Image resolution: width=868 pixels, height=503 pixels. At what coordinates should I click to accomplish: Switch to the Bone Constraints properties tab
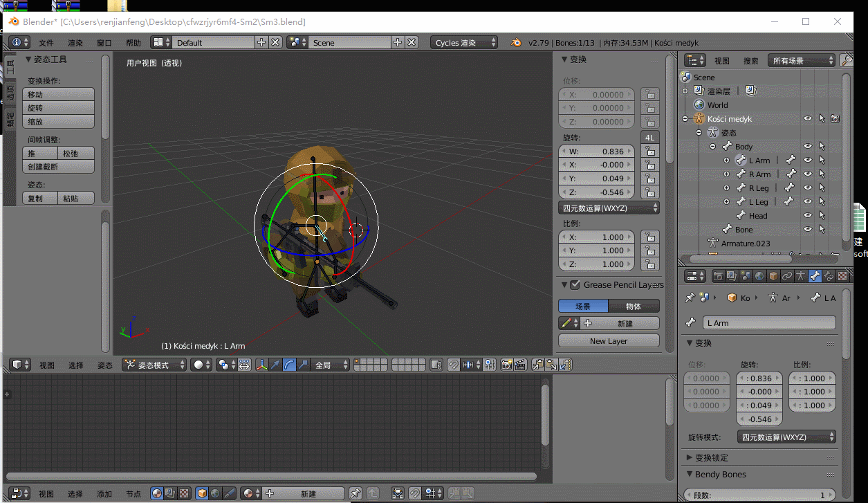(829, 276)
